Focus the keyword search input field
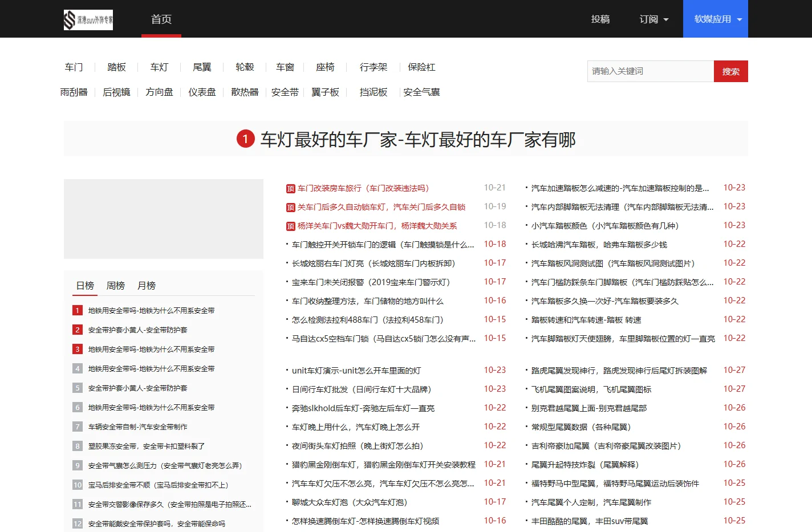 [651, 71]
